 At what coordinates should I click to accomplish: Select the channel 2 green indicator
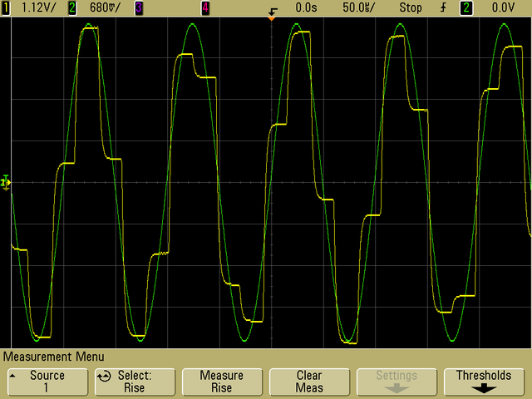coord(72,8)
